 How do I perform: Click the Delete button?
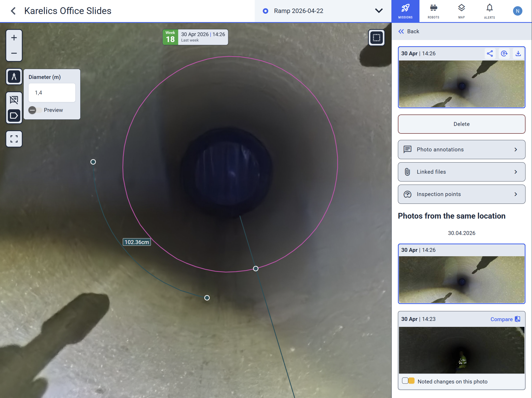tap(461, 124)
